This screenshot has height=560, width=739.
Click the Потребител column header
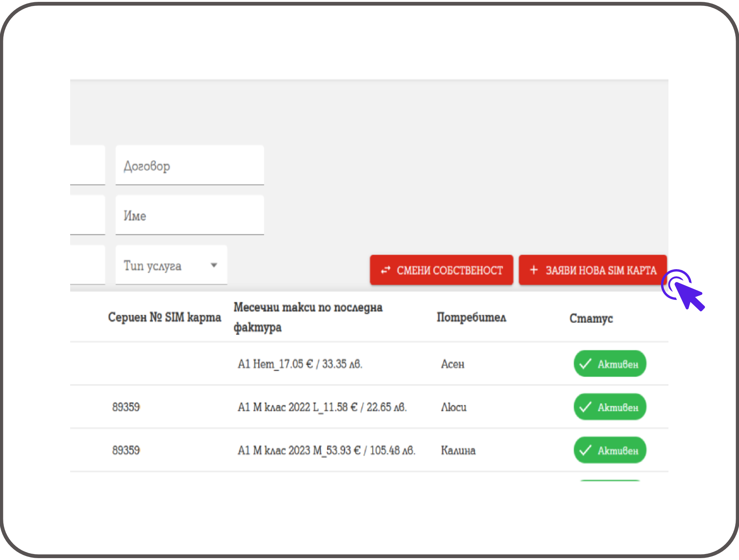471,317
